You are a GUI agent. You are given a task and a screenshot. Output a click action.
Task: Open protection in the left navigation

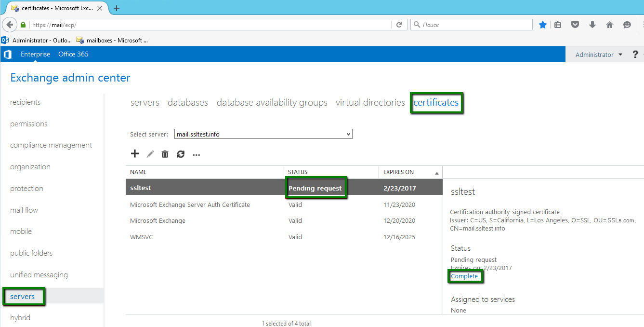point(27,189)
